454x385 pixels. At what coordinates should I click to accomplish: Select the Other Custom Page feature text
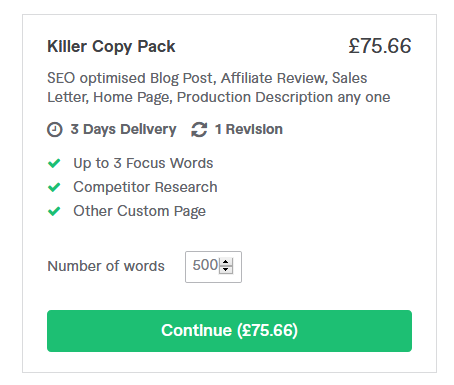point(140,211)
